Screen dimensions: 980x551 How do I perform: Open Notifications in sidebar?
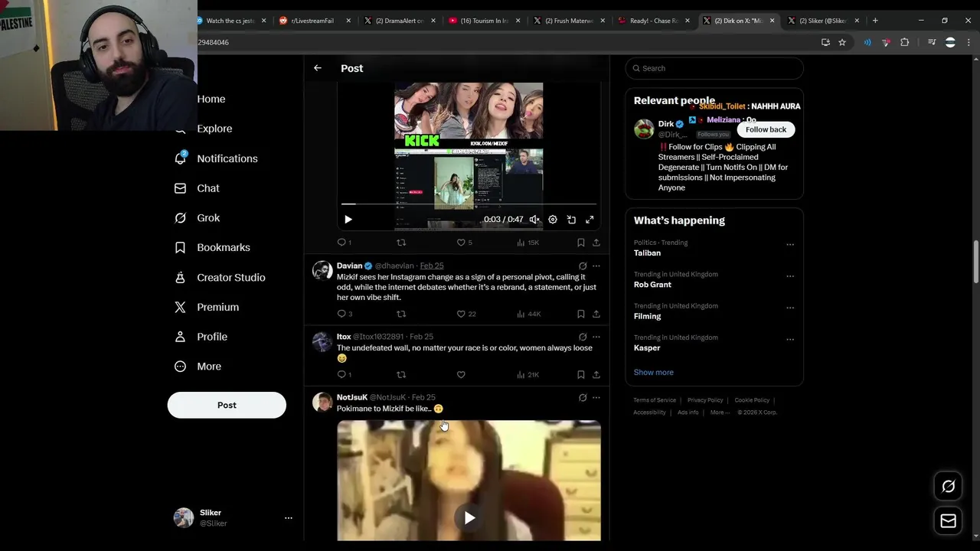click(216, 158)
